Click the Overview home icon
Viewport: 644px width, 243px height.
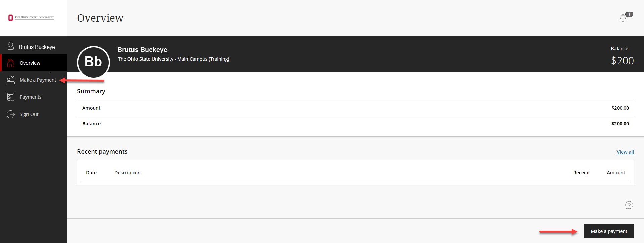point(11,63)
